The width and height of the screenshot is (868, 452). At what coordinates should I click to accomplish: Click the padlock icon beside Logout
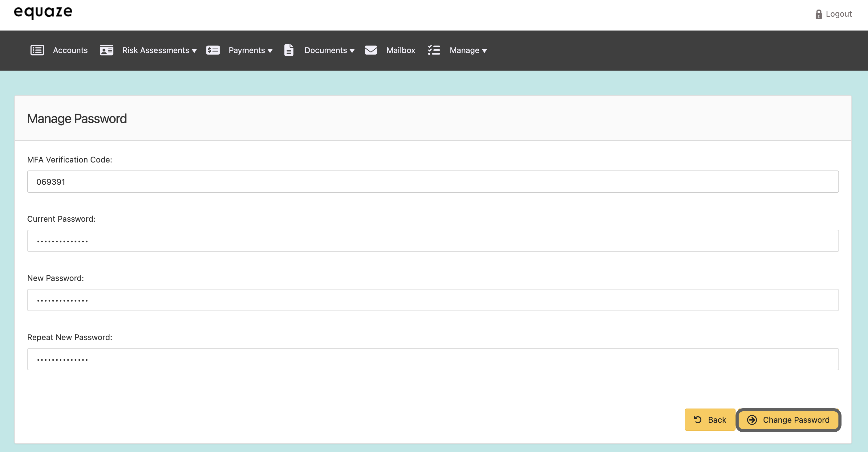tap(818, 14)
